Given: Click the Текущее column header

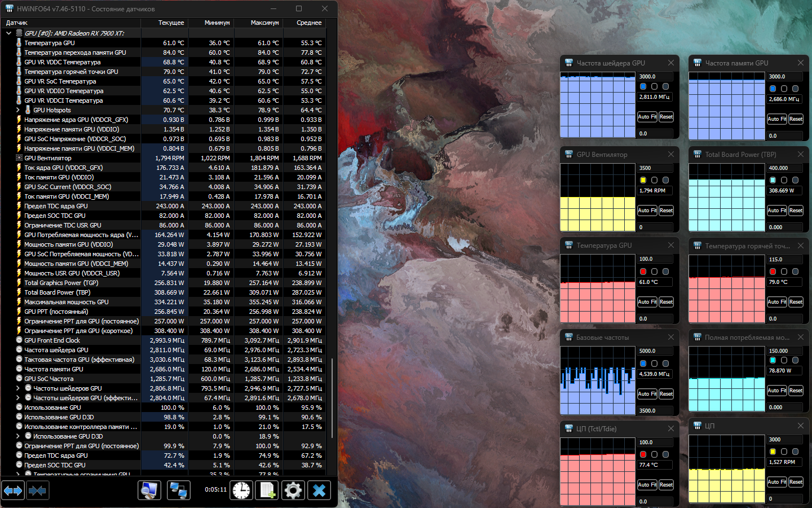Looking at the screenshot, I should (164, 23).
